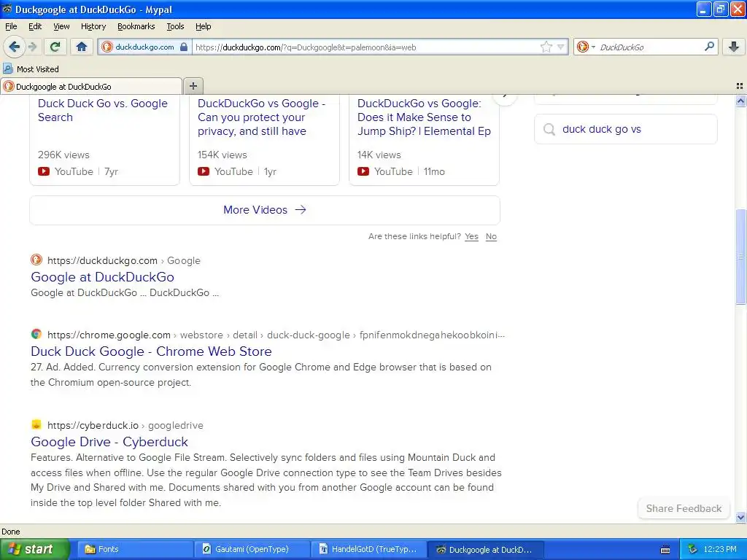The height and width of the screenshot is (560, 747).
Task: Click the DuckDuckGo search input box
Action: 649,47
